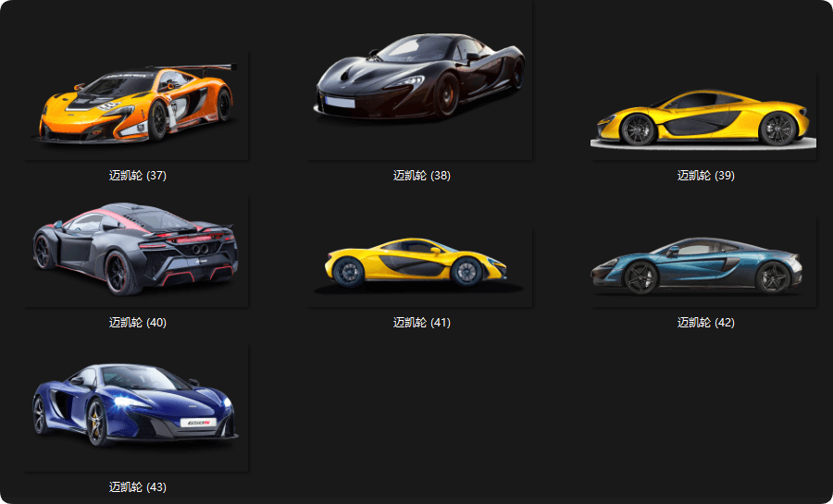Viewport: 833px width, 504px height.
Task: Select the 迈凯轮 (40) text label
Action: (137, 323)
